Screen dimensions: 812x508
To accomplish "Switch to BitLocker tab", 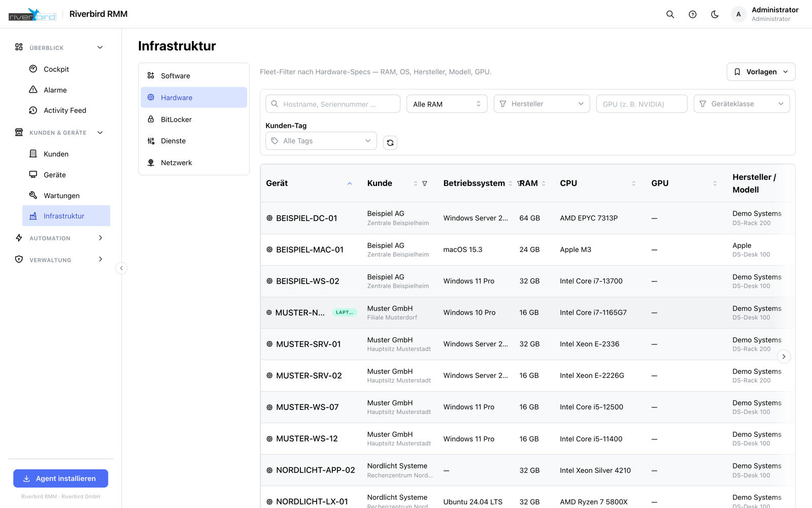I will pos(194,119).
